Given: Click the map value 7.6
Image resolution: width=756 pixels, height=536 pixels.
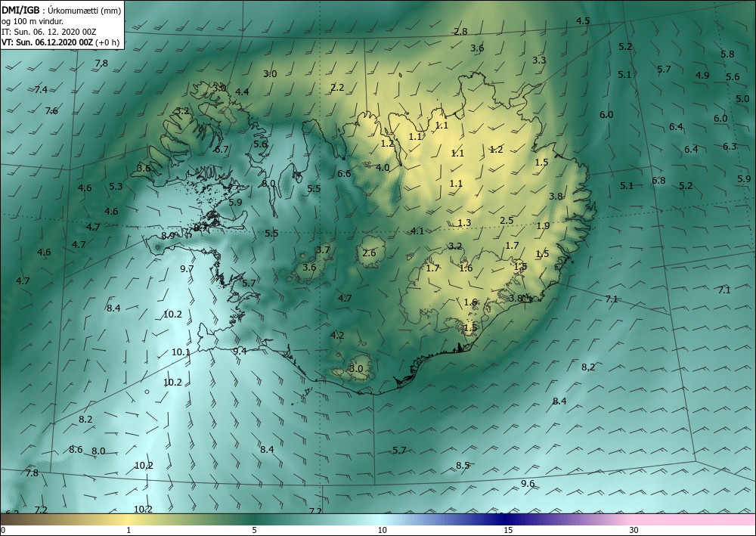Looking at the screenshot, I should tap(51, 111).
